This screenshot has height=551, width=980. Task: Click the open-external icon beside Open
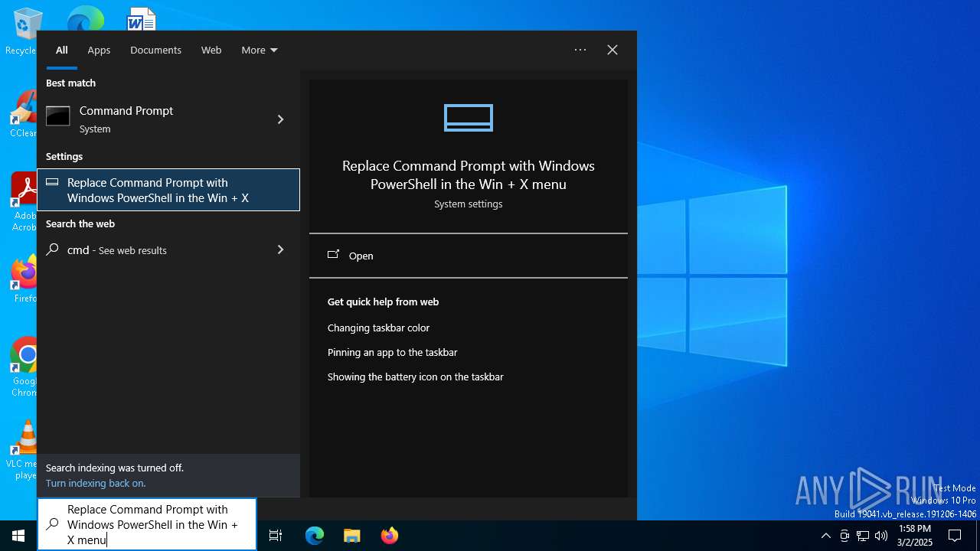(x=333, y=255)
